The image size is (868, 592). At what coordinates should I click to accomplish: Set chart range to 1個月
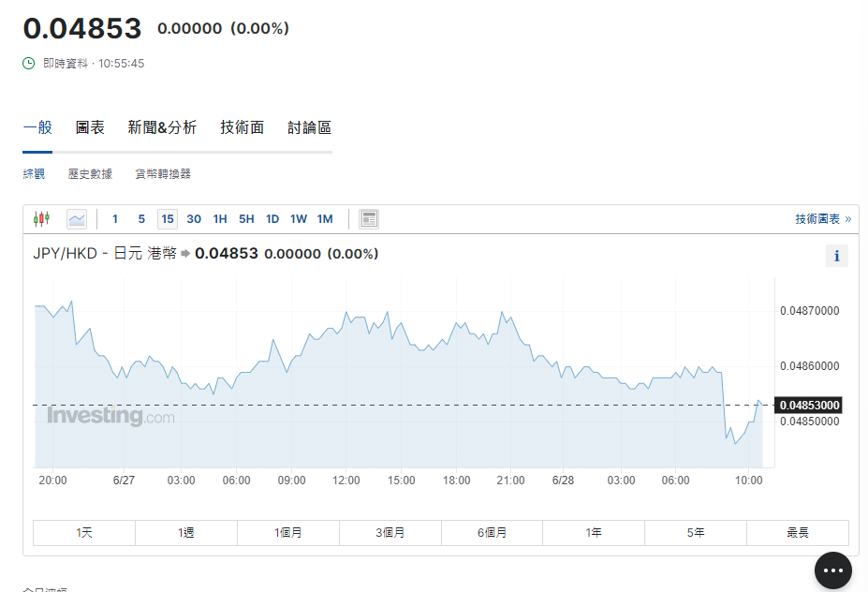tap(288, 533)
